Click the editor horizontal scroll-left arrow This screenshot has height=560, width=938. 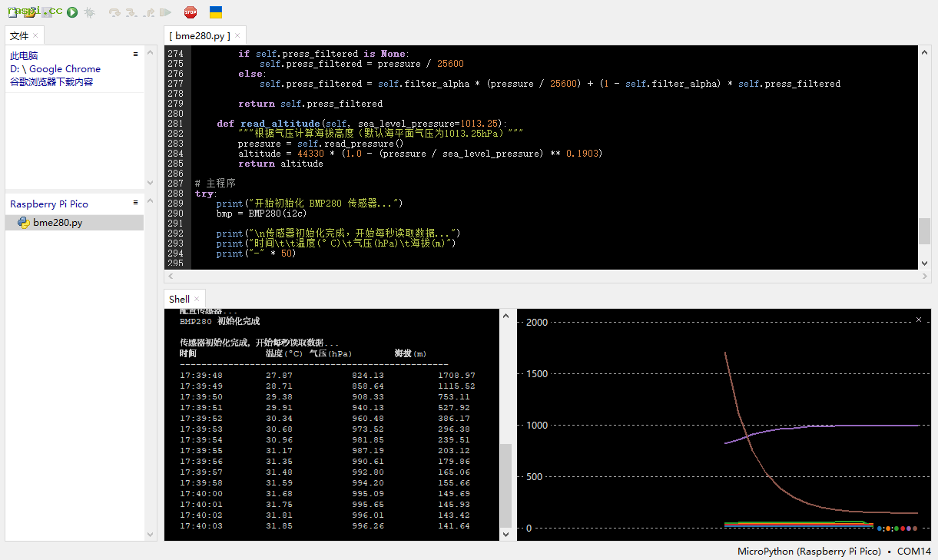[x=171, y=276]
